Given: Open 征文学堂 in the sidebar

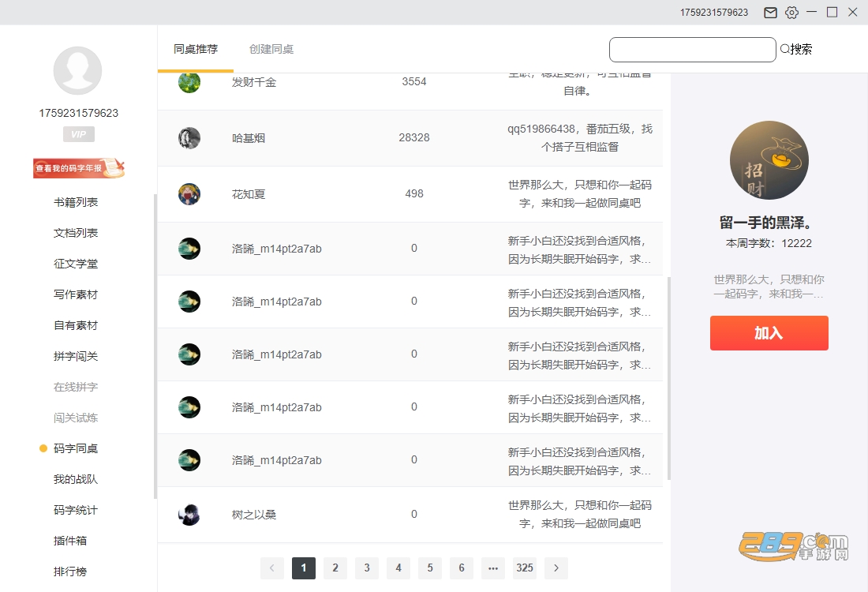Looking at the screenshot, I should pos(76,264).
